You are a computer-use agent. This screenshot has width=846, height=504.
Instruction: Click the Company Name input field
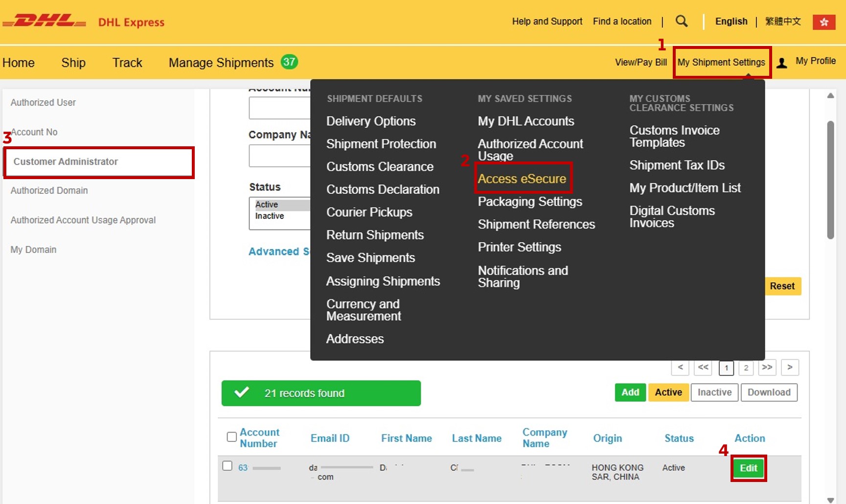pos(280,156)
